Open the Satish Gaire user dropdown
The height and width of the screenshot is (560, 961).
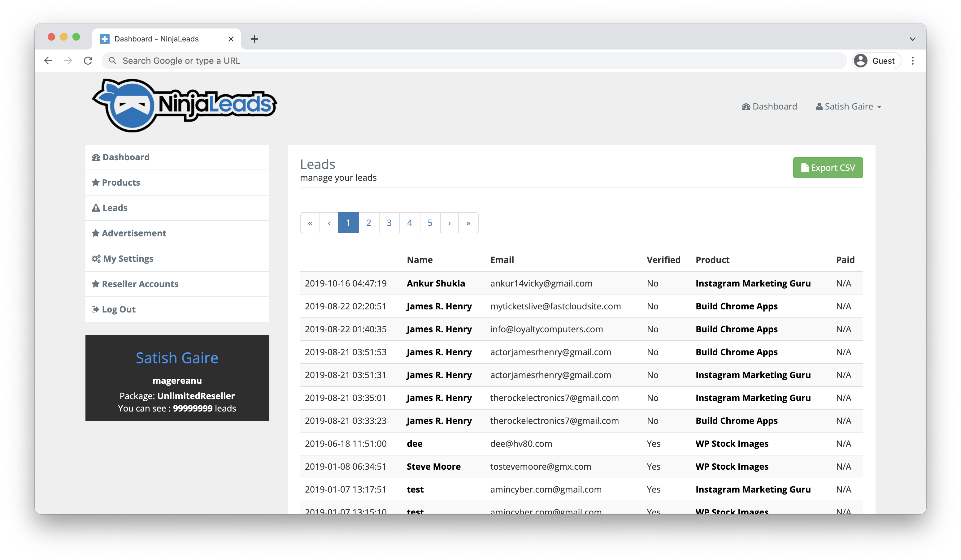point(849,106)
